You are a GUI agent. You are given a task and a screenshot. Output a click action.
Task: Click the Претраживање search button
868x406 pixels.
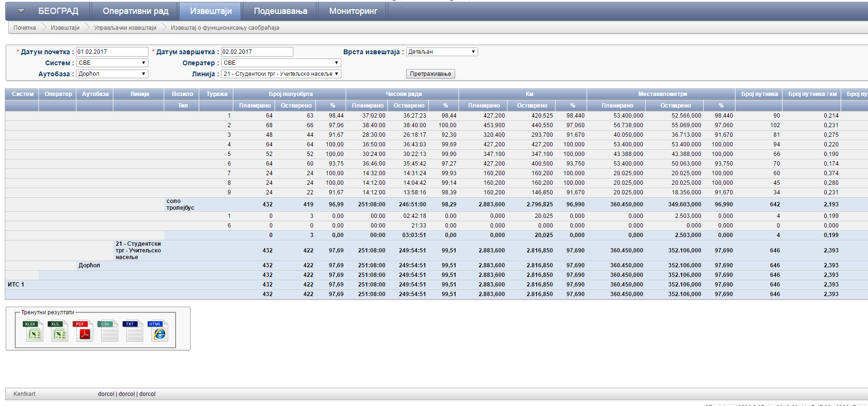tap(430, 74)
